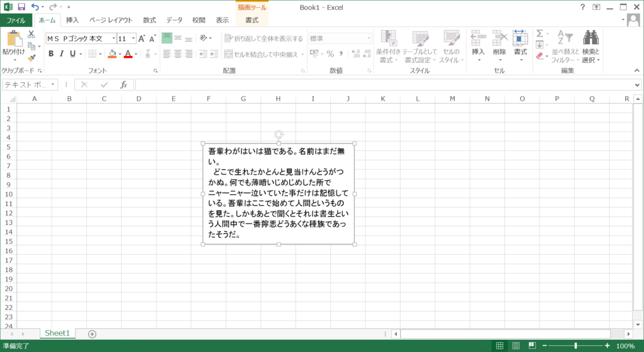Click column header F
This screenshot has height=352, width=644.
[209, 99]
